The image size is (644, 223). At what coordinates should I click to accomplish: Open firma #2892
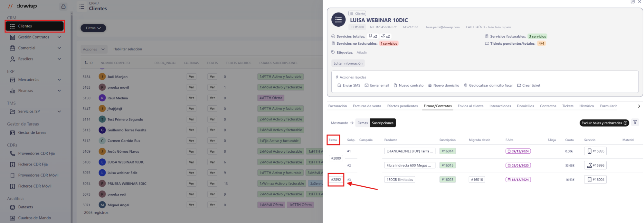pos(336,180)
